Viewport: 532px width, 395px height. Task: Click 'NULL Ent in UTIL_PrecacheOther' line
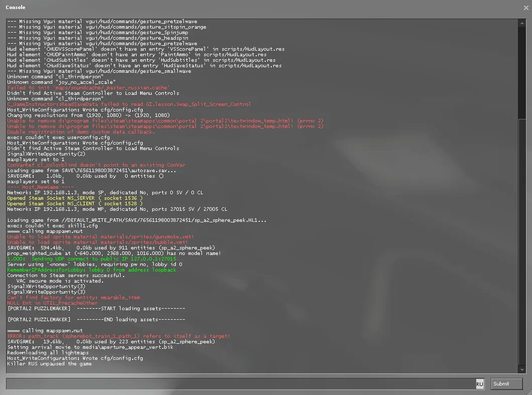pos(52,303)
